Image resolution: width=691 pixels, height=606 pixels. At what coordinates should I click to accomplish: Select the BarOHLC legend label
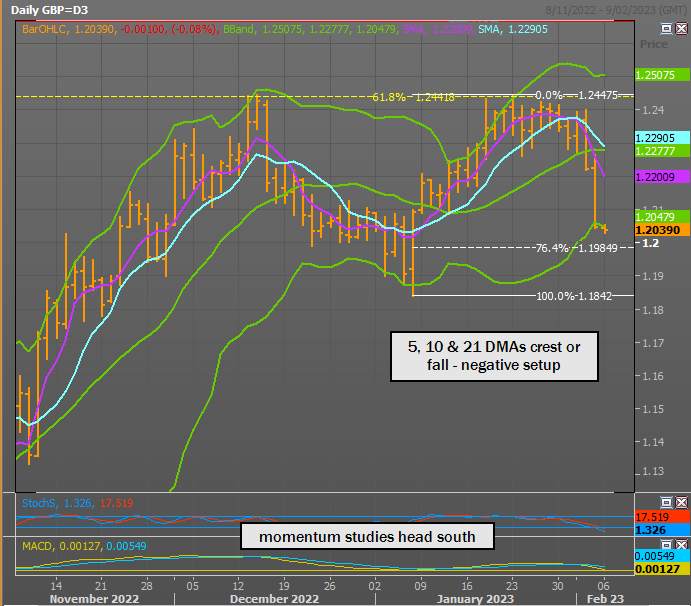[44, 29]
